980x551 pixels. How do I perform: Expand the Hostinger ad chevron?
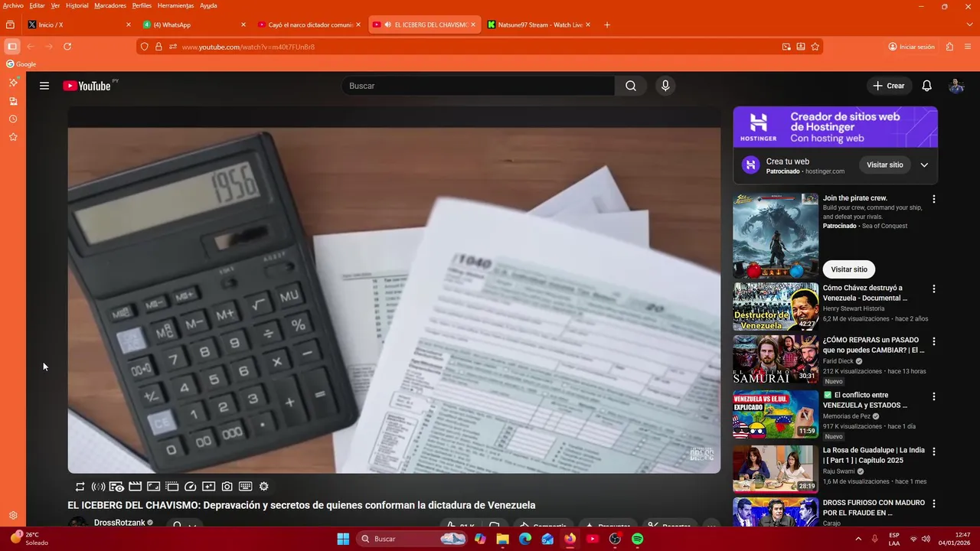point(924,165)
